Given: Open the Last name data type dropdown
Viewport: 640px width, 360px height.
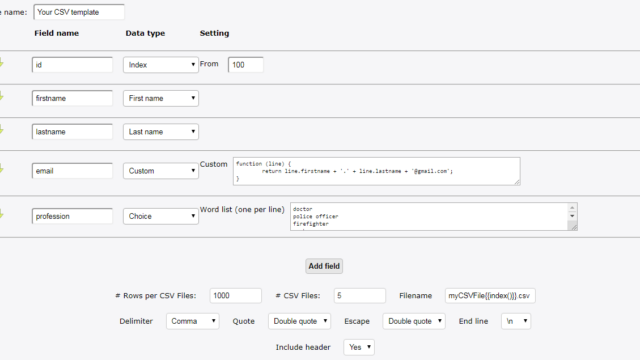Looking at the screenshot, I should (x=161, y=132).
